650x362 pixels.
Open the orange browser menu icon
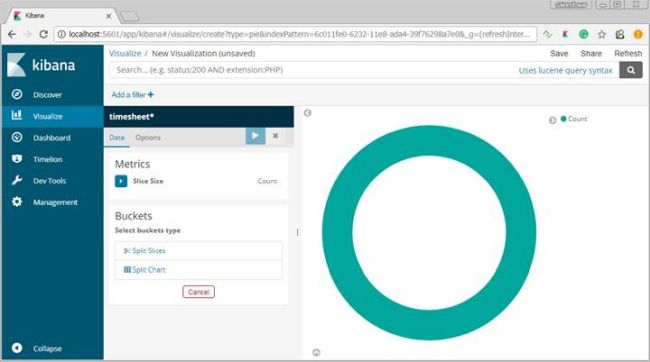pos(638,34)
